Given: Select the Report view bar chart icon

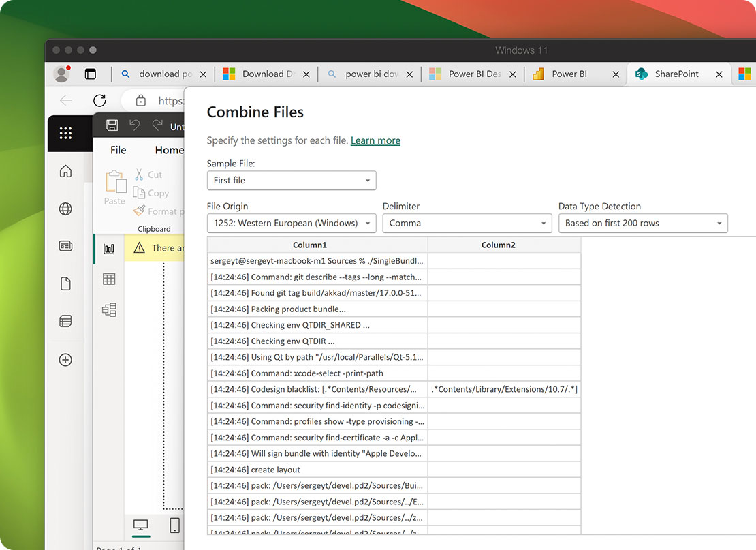Looking at the screenshot, I should point(109,249).
